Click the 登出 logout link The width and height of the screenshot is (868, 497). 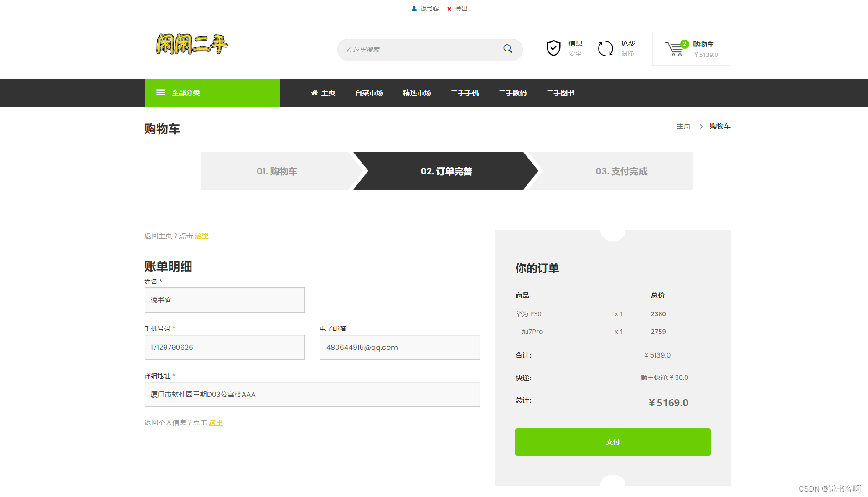pyautogui.click(x=461, y=9)
